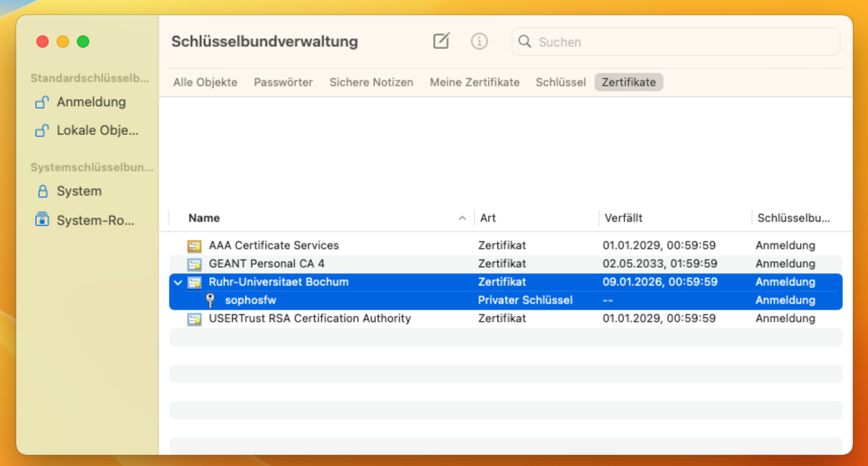This screenshot has width=868, height=466.
Task: Open the info icon in toolbar
Action: coord(479,41)
